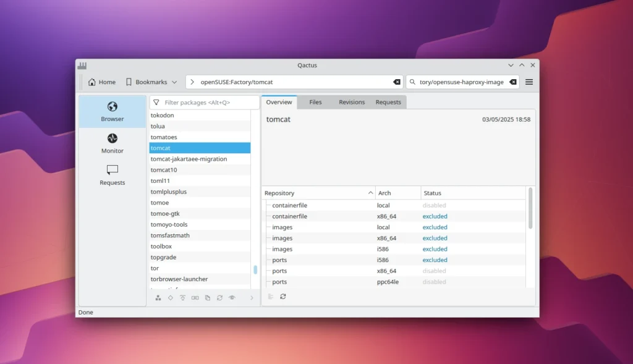Focus the Filter packages input
The image size is (633, 364).
(204, 103)
